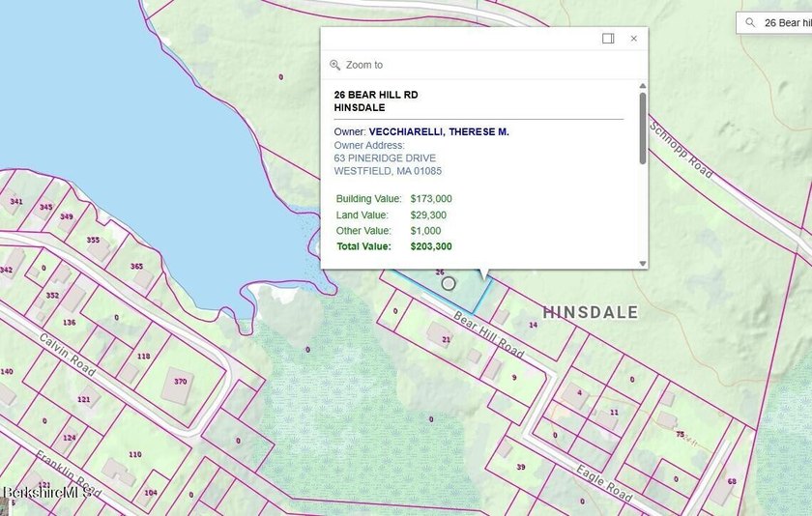Click the Zoom to link
Screen dimensions: 812x516
click(364, 65)
